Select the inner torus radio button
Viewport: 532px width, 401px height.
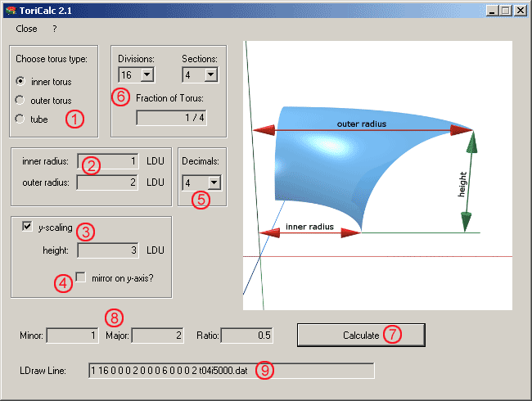(x=20, y=81)
